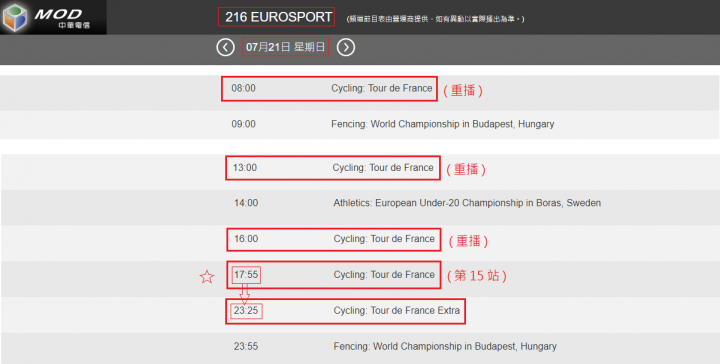The image size is (720, 364).
Task: Open the 216 EUROSPORT channel title
Action: [x=276, y=17]
